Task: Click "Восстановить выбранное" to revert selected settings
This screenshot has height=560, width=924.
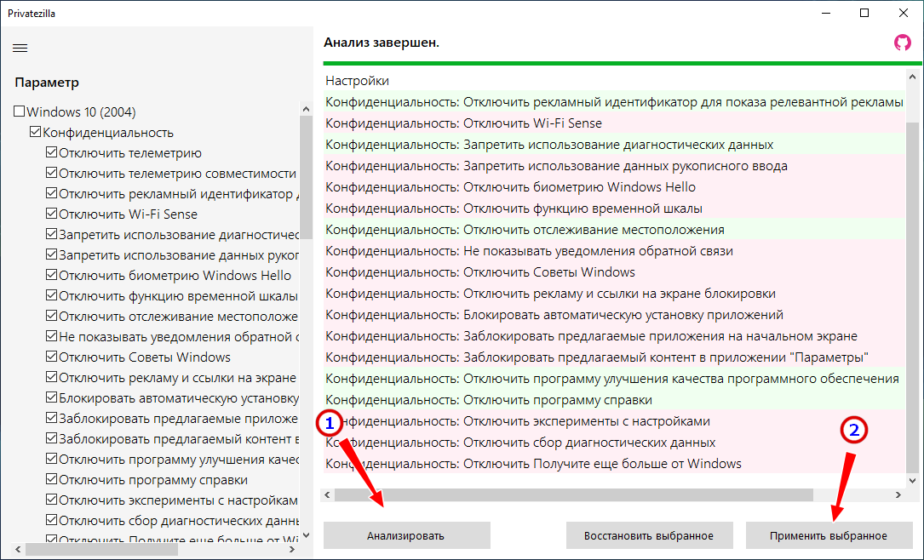Action: 650,536
